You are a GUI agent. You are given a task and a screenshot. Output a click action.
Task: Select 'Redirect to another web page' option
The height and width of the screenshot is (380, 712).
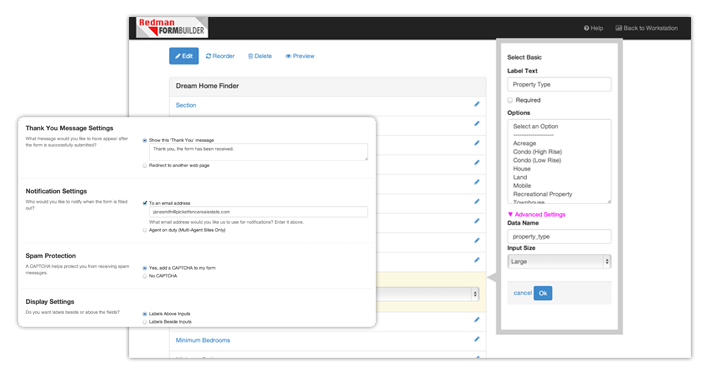coord(145,165)
